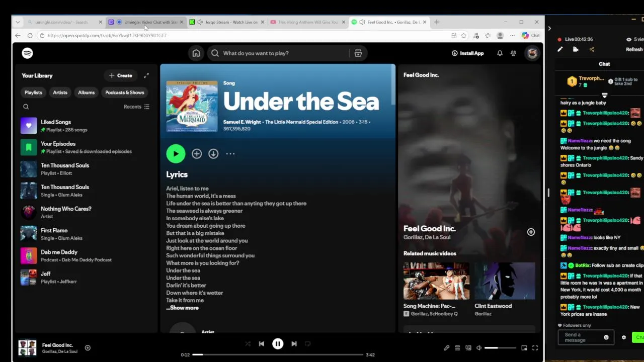Screen dimensions: 644x362
Task: Pause the current song
Action: [278, 344]
